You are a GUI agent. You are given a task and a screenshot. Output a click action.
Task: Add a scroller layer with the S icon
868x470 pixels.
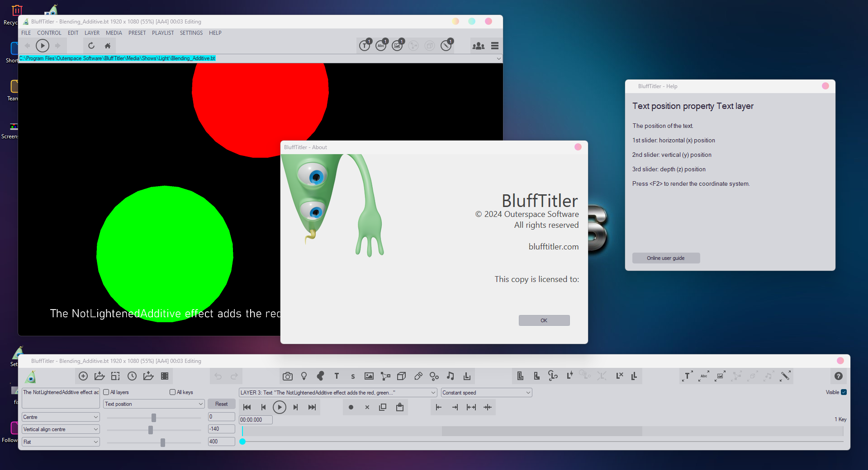tap(353, 376)
